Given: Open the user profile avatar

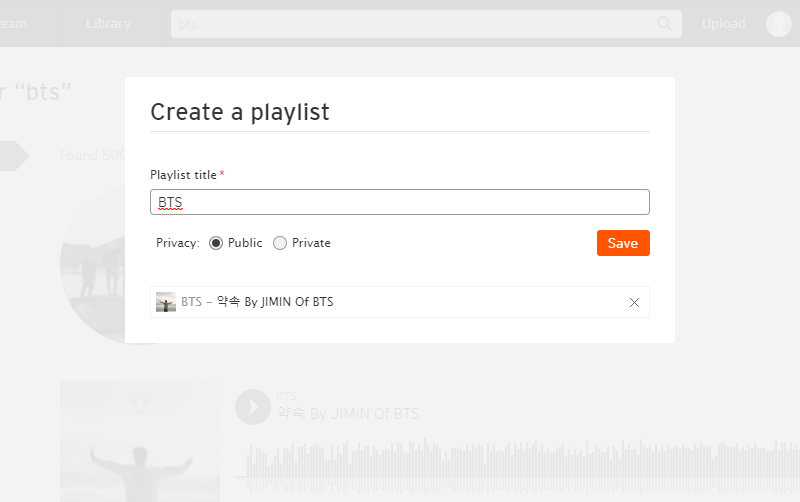Looking at the screenshot, I should (x=779, y=23).
